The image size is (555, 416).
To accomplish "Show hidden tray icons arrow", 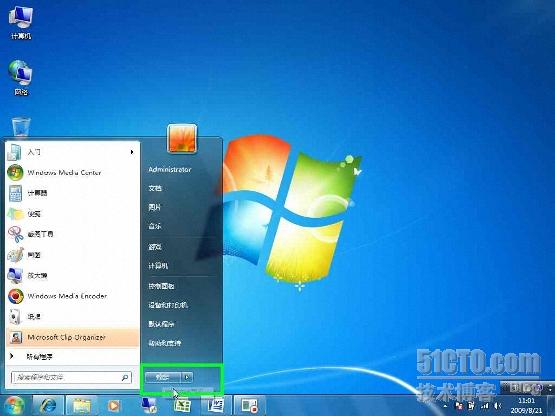I will [445, 406].
